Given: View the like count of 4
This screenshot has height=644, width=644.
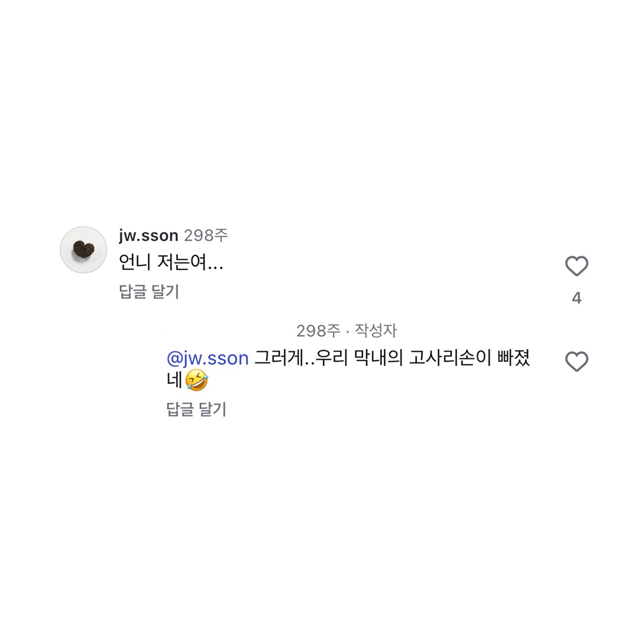Looking at the screenshot, I should (x=577, y=298).
